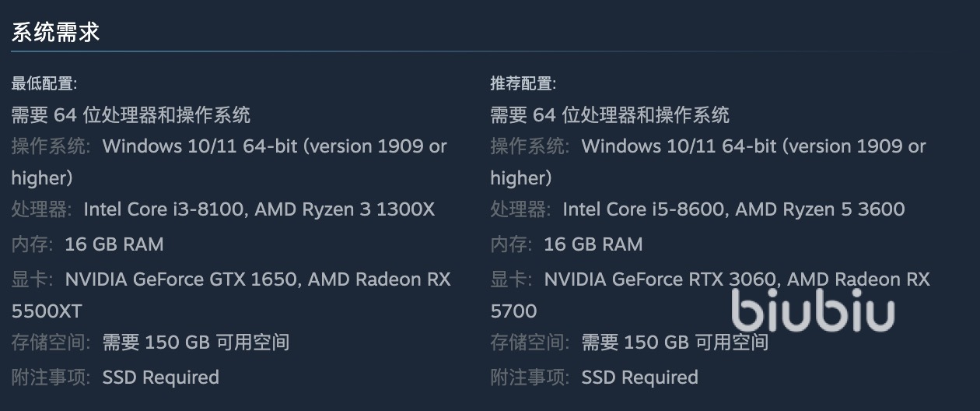
Task: Select the Intel Core i5-8600 processor text
Action: click(x=643, y=209)
